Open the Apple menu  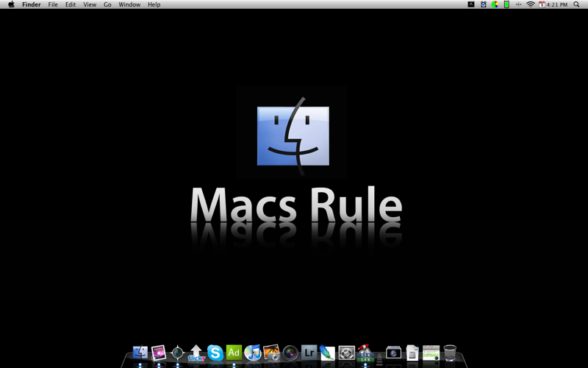[11, 4]
